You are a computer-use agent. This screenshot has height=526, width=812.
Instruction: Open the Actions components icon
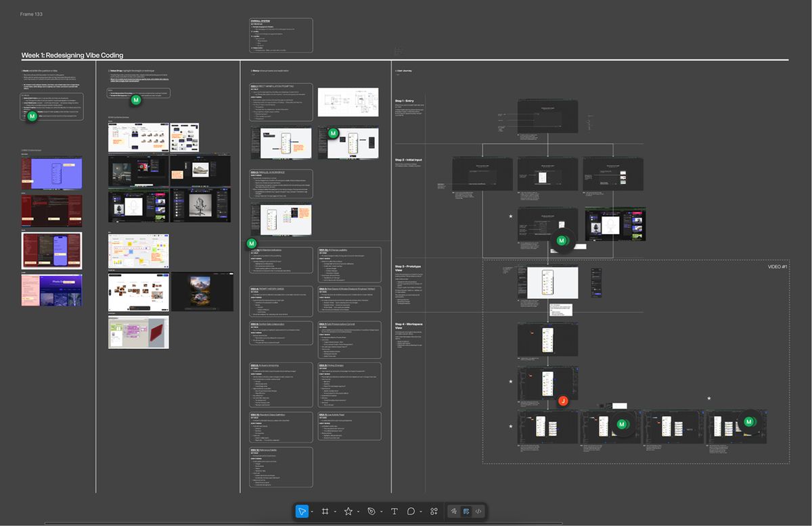point(434,511)
